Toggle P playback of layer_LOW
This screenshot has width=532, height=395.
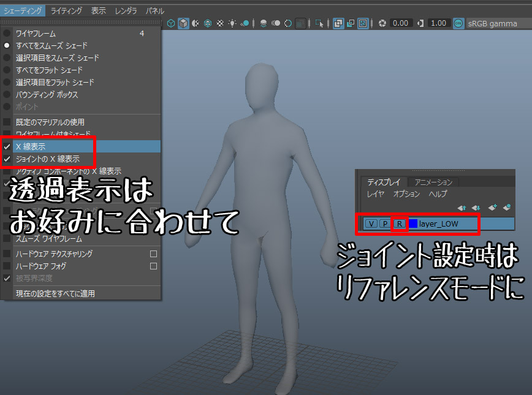point(385,224)
